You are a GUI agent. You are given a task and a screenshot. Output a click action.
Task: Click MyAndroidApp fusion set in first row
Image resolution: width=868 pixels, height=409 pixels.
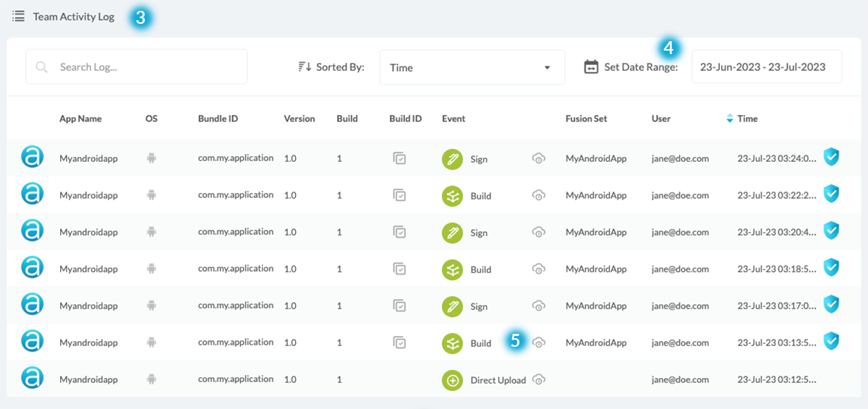point(596,158)
